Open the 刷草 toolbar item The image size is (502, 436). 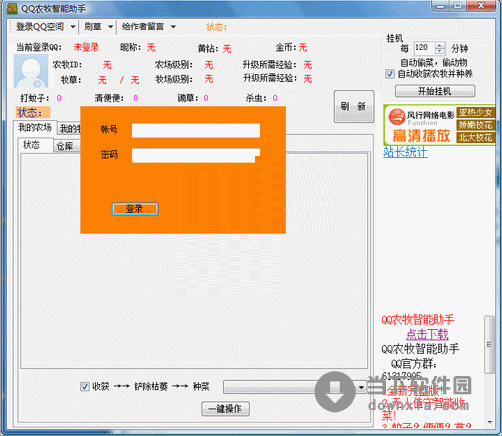click(93, 27)
